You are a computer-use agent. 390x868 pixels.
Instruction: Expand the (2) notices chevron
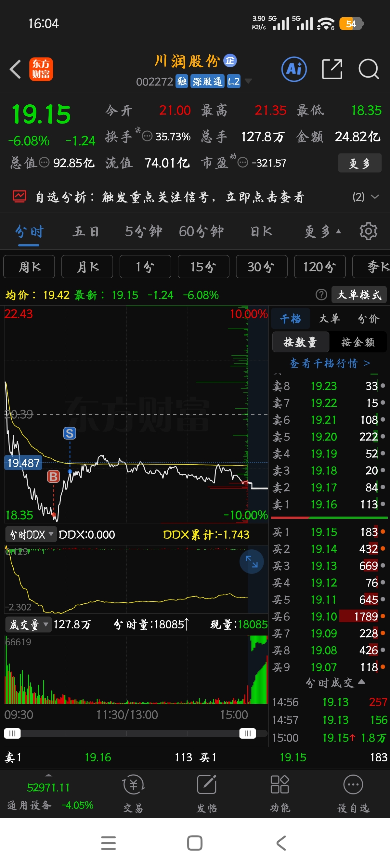374,196
